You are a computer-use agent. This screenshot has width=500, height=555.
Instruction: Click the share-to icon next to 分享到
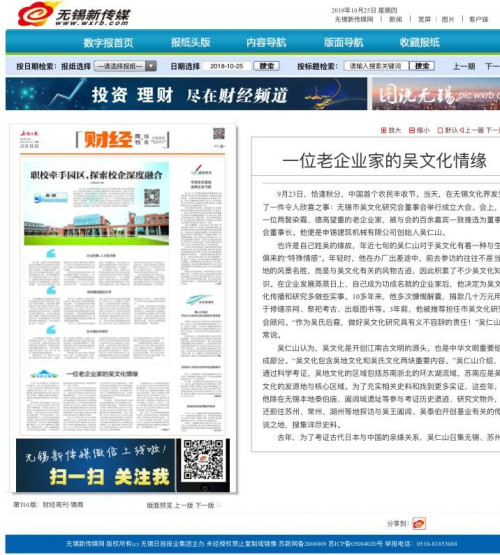(x=419, y=523)
